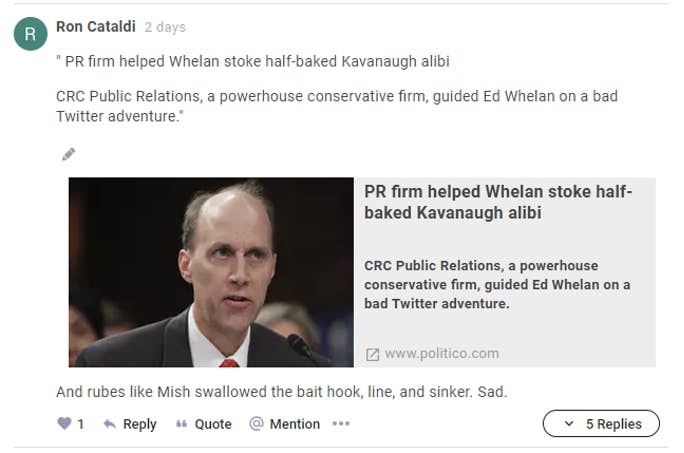Image resolution: width=684 pixels, height=453 pixels.
Task: Click the article preview photo thumbnail
Action: (x=211, y=272)
